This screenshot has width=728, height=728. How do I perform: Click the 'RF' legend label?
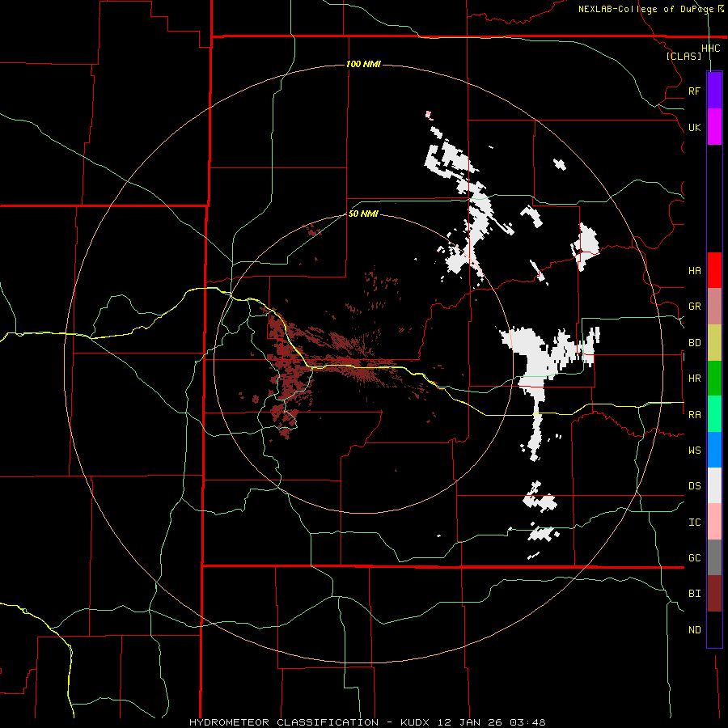pyautogui.click(x=694, y=91)
